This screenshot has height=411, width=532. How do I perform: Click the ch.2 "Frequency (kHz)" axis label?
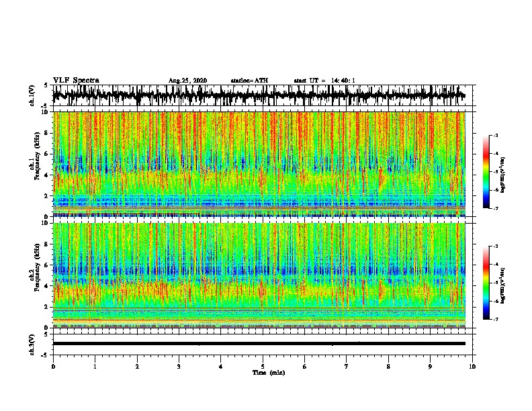coord(38,267)
